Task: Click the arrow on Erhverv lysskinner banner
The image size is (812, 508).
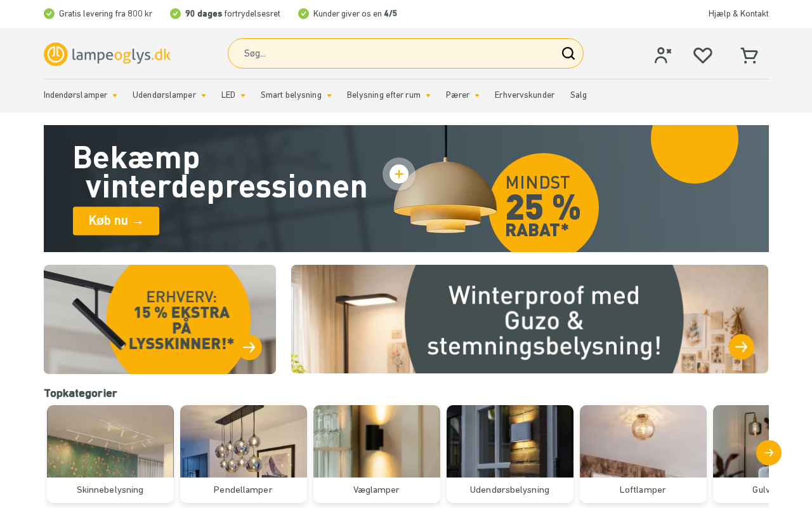Action: (249, 347)
